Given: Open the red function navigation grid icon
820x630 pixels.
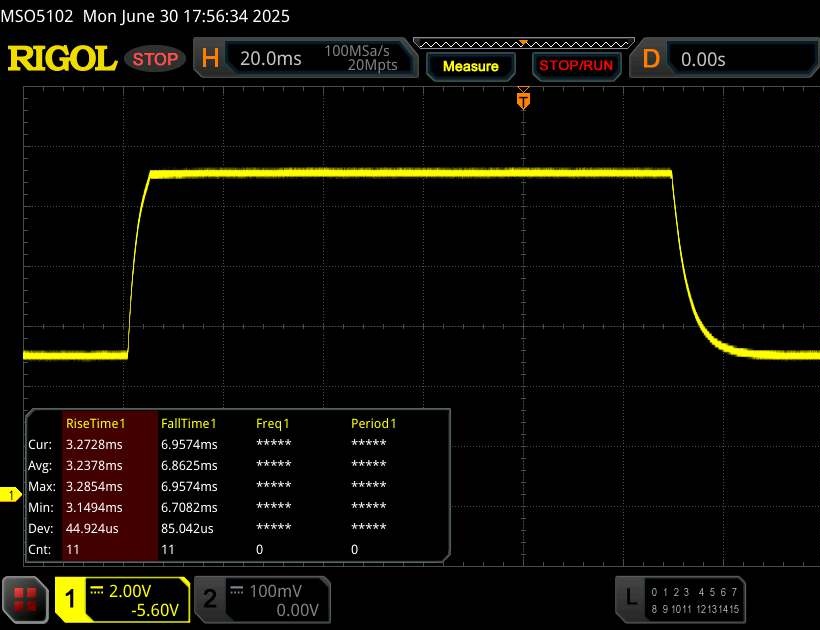Looking at the screenshot, I should pos(25,599).
